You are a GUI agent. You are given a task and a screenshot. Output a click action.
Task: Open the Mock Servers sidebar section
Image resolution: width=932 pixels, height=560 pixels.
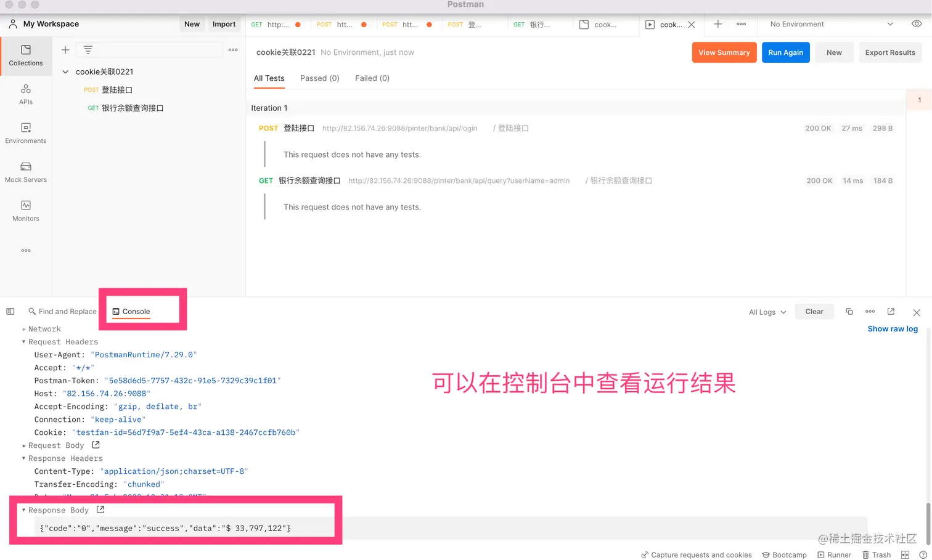point(26,172)
